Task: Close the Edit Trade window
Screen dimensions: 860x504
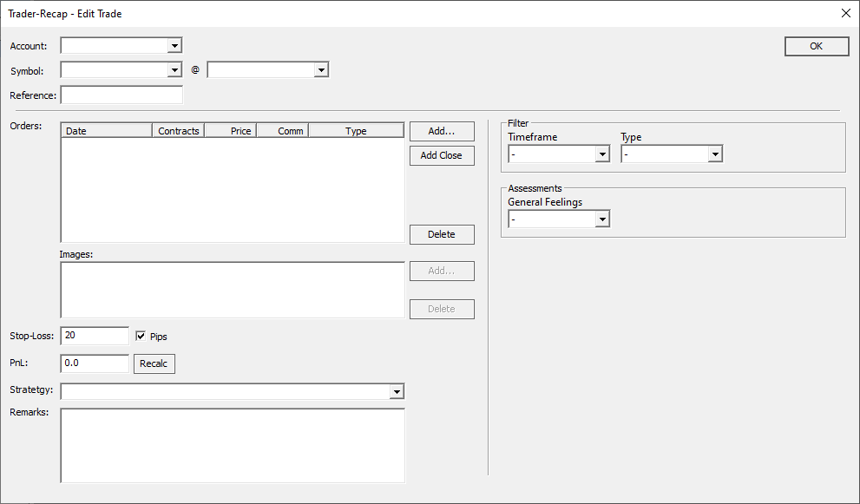Action: coord(846,13)
